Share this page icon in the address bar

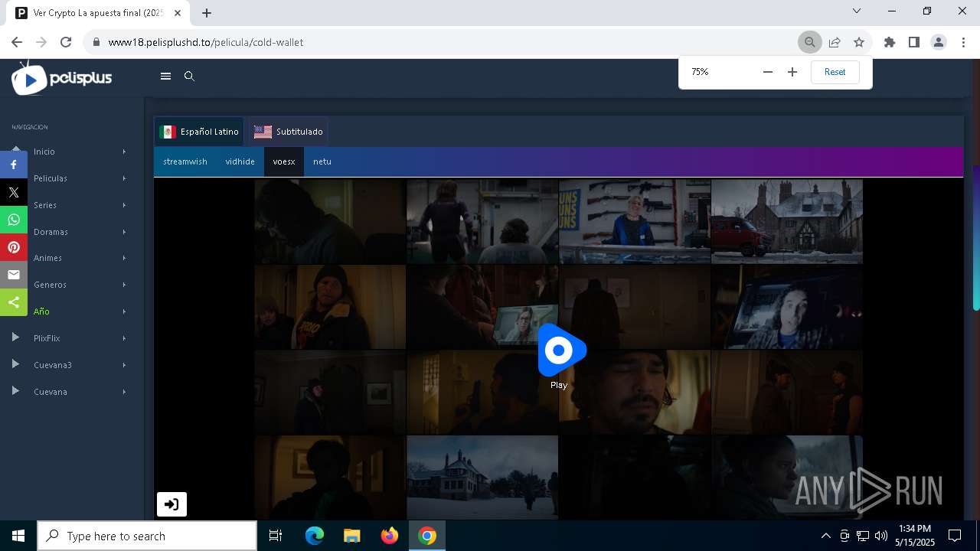point(835,42)
